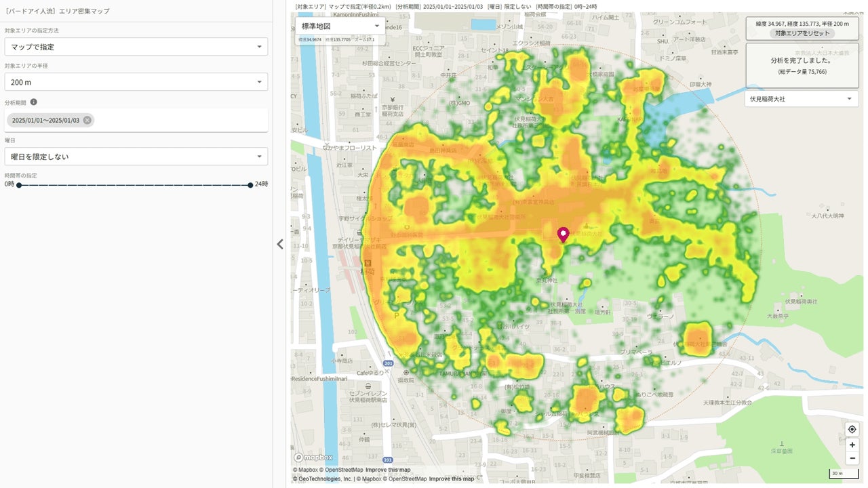The height and width of the screenshot is (488, 868).
Task: Click the 0時 start handle of the time slider
Action: [x=18, y=184]
